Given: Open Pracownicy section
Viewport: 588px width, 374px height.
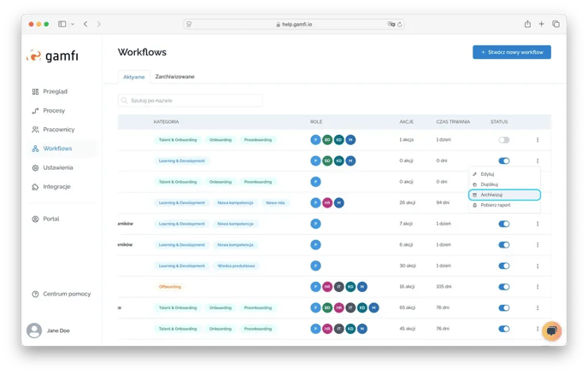Looking at the screenshot, I should [x=56, y=130].
